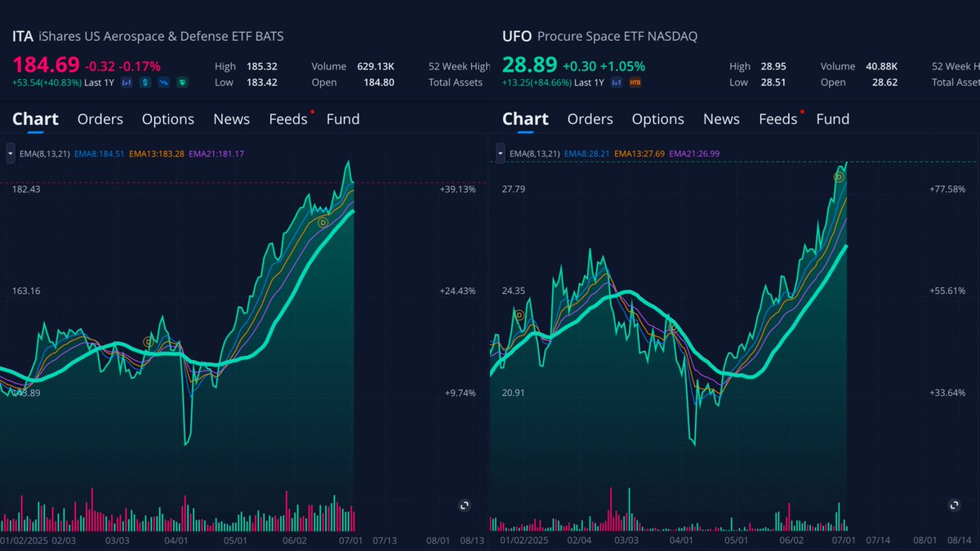Click the dollar-sign badge under ITA price
This screenshot has width=980, height=551.
(145, 82)
